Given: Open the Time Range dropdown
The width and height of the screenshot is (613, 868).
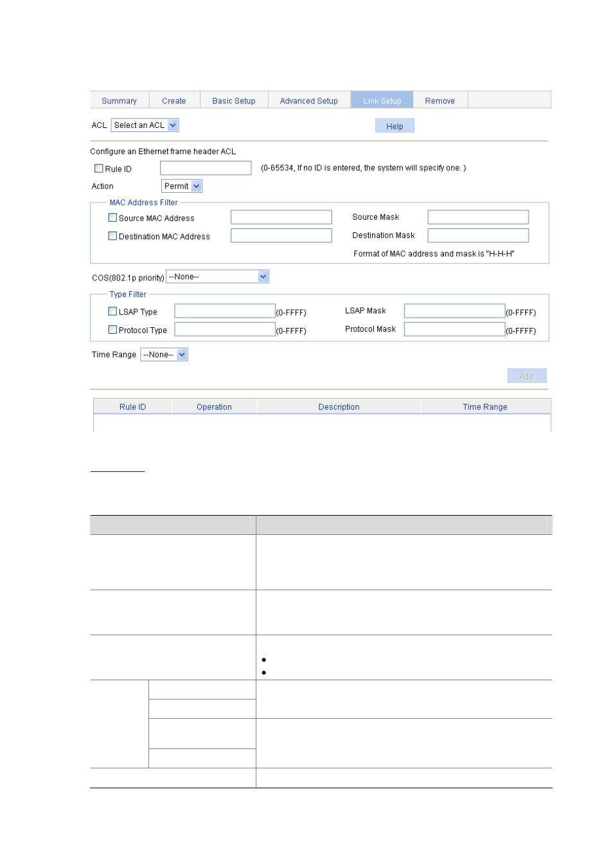Looking at the screenshot, I should tap(164, 354).
